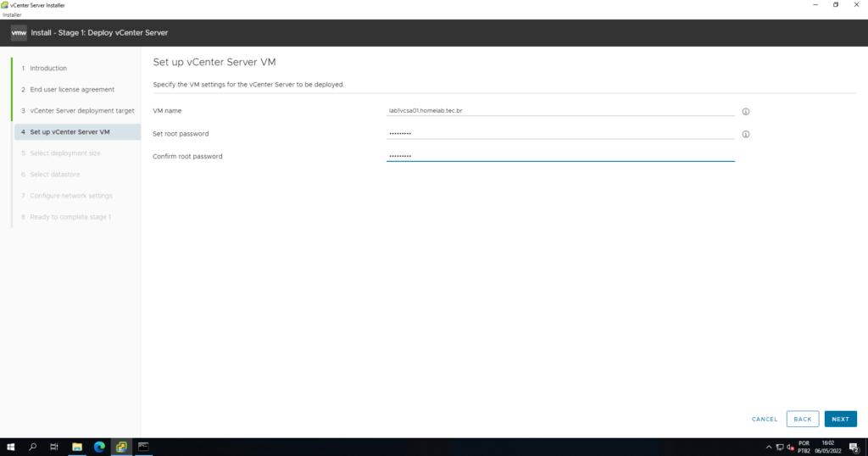Click the vCenter Server Installer title icon
The height and width of the screenshot is (456, 868).
pyautogui.click(x=4, y=5)
